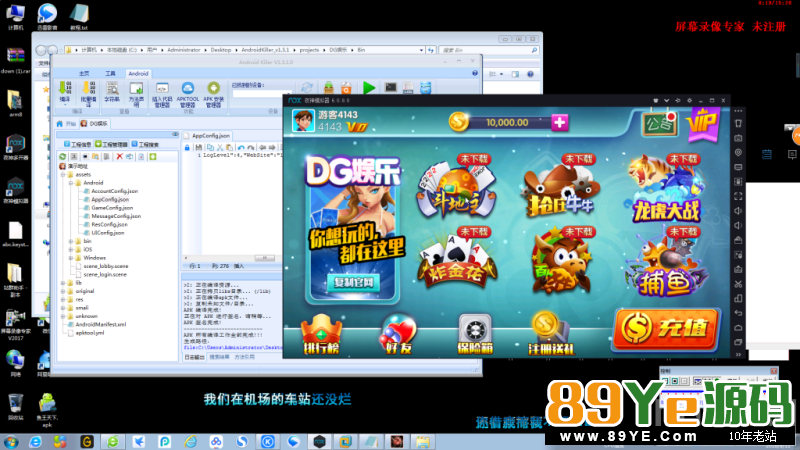Expand the original folder node
Image resolution: width=800 pixels, height=450 pixels.
(63, 291)
